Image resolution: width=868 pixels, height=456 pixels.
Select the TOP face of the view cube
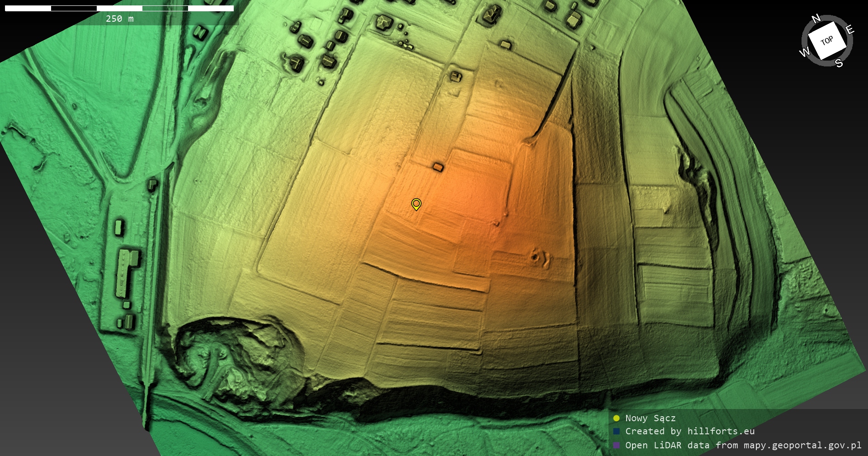pos(827,41)
